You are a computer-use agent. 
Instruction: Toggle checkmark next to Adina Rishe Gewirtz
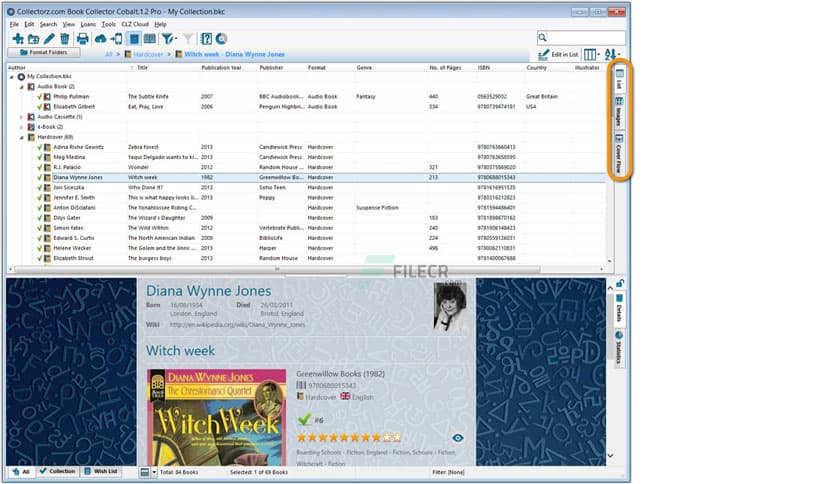40,147
